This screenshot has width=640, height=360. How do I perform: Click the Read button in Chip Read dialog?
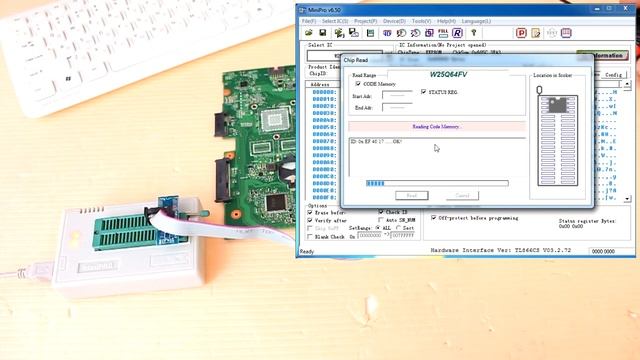[412, 196]
